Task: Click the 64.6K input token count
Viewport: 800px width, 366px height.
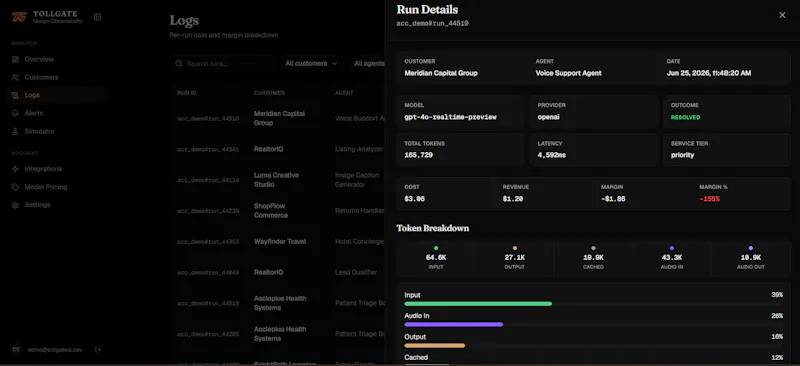Action: 436,257
